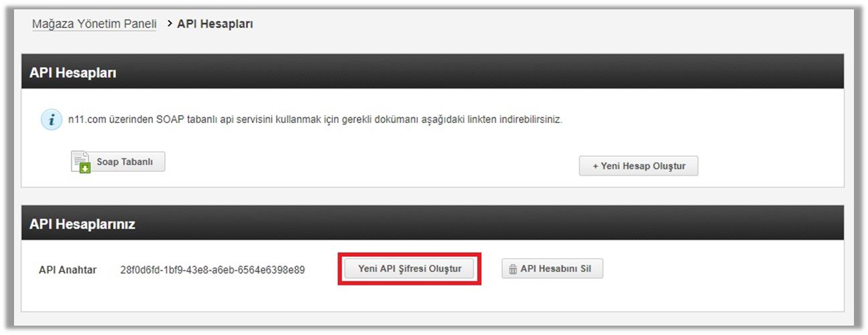
Task: Click the green arrow on Soap document icon
Action: tap(85, 169)
